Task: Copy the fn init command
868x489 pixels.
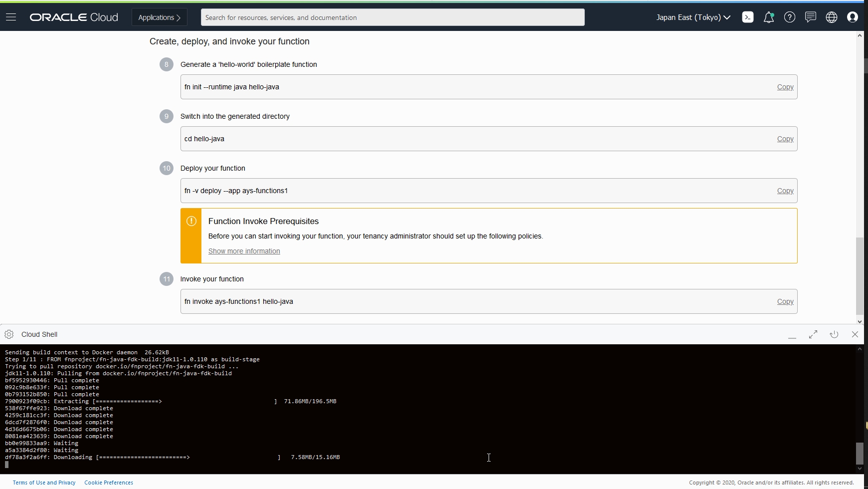Action: click(785, 87)
